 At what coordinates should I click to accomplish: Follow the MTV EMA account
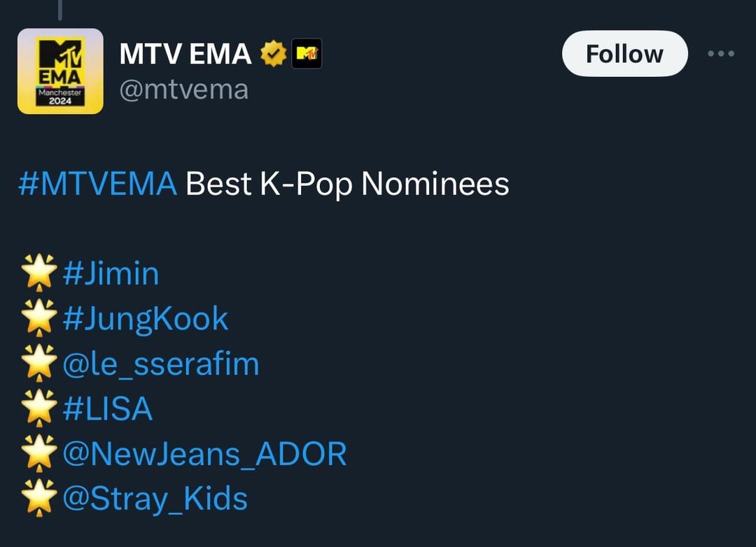[624, 54]
